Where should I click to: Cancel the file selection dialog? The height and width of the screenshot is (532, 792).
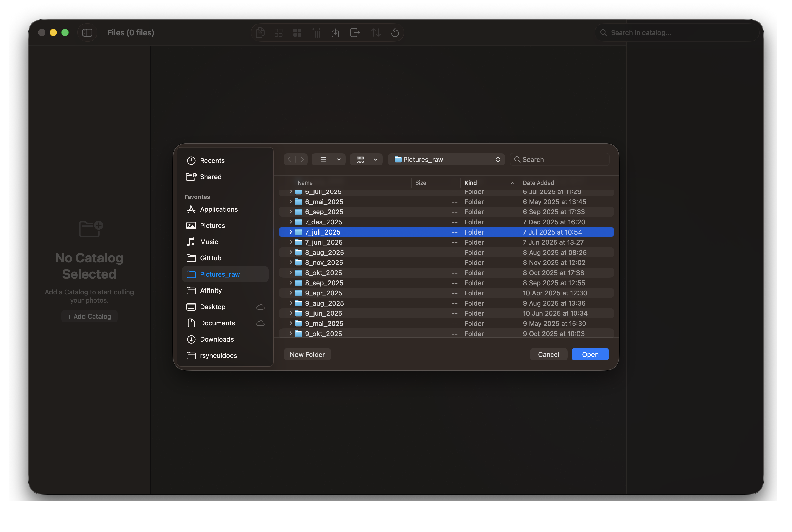click(x=548, y=354)
